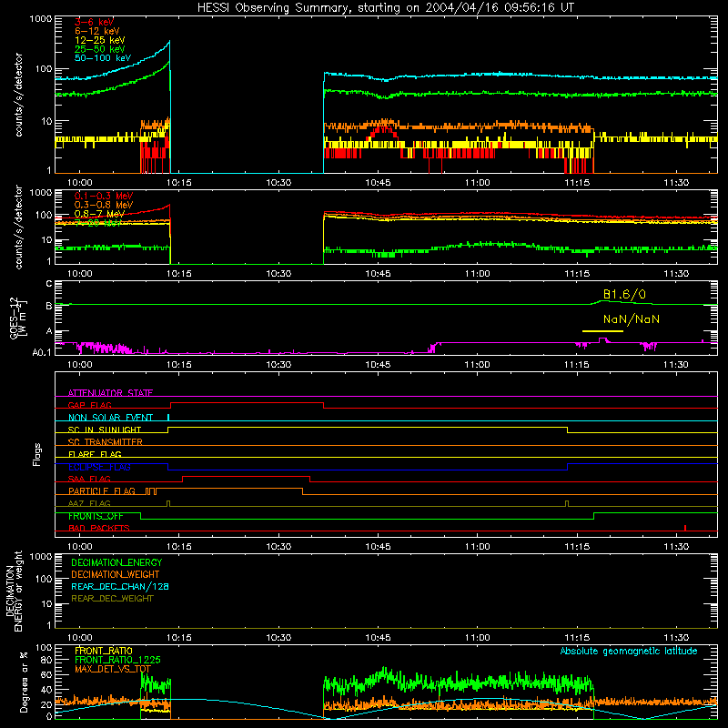Select the 3-6 keV legend label
728x728 pixels.
94,22
